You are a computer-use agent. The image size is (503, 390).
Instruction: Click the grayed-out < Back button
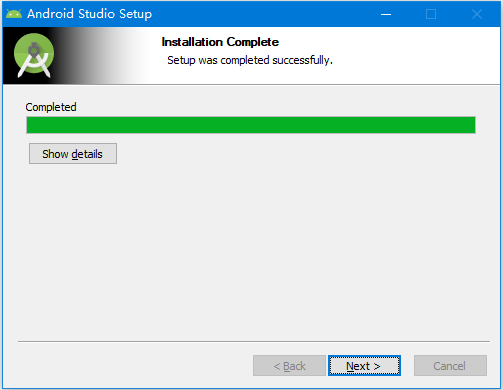click(x=289, y=366)
